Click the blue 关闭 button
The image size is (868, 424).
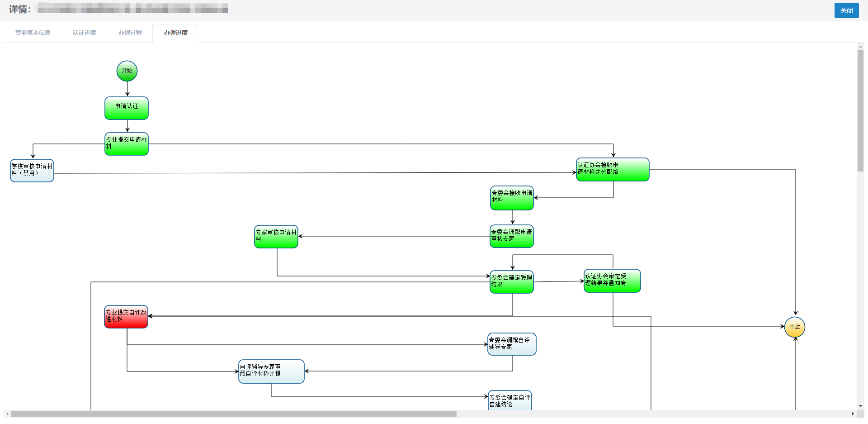[846, 10]
